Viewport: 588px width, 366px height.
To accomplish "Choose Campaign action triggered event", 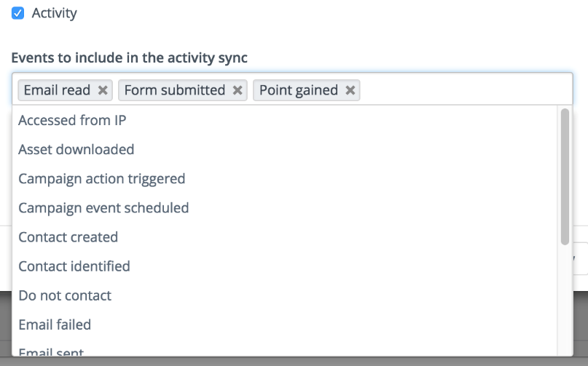I will (102, 178).
